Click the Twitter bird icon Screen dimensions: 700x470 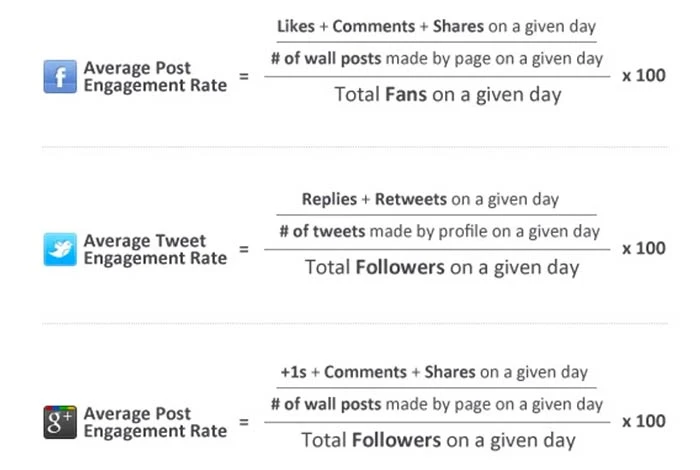(61, 249)
